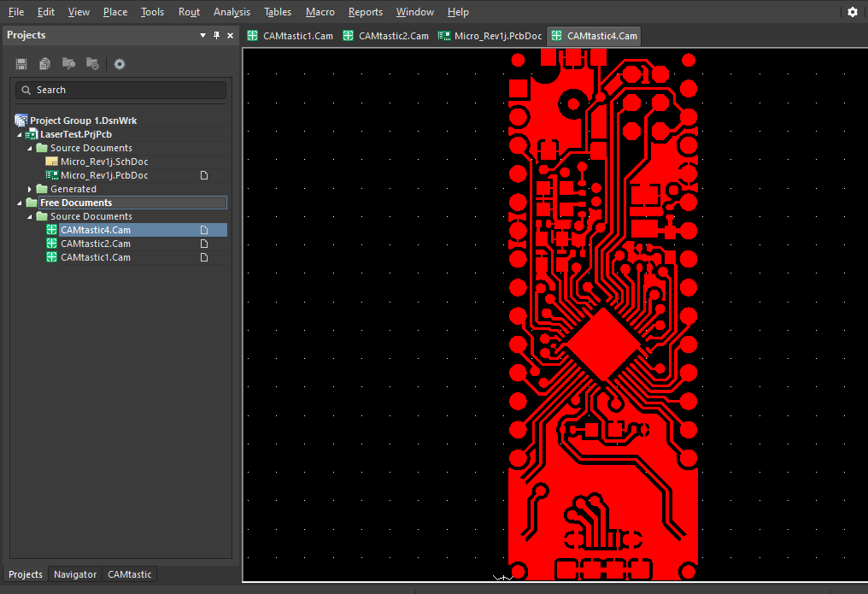Open the Place menu
This screenshot has height=594, width=868.
tap(115, 12)
